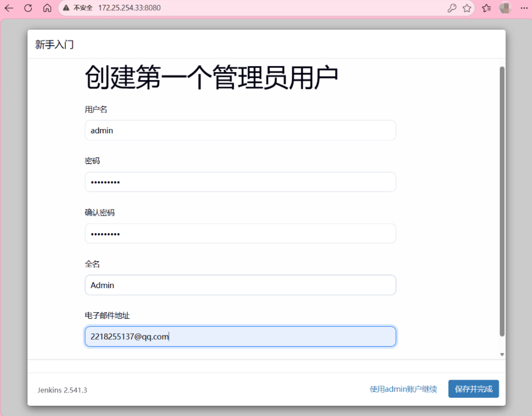Viewport: 532px width, 416px height.
Task: Click the address bar URL 172.25.254.33:8080
Action: point(130,8)
